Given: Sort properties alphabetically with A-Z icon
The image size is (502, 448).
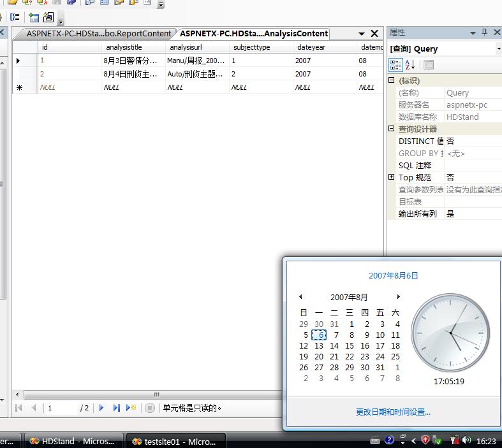Looking at the screenshot, I should 410,65.
